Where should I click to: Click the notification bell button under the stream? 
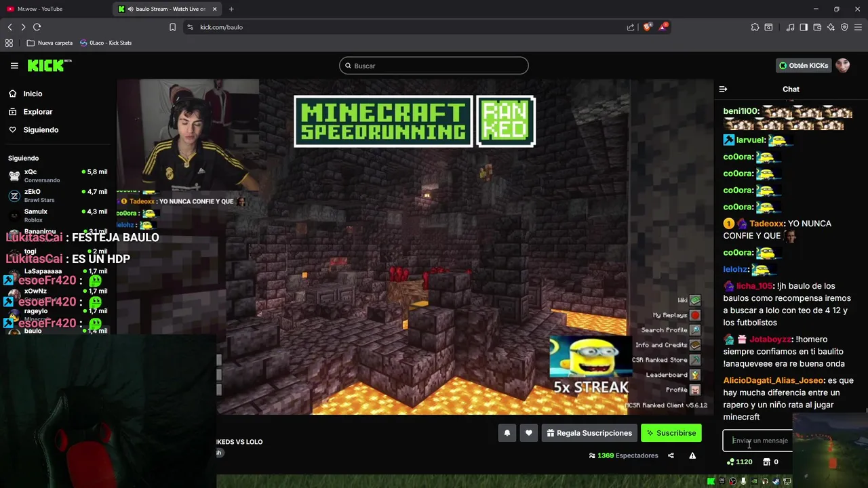point(507,433)
